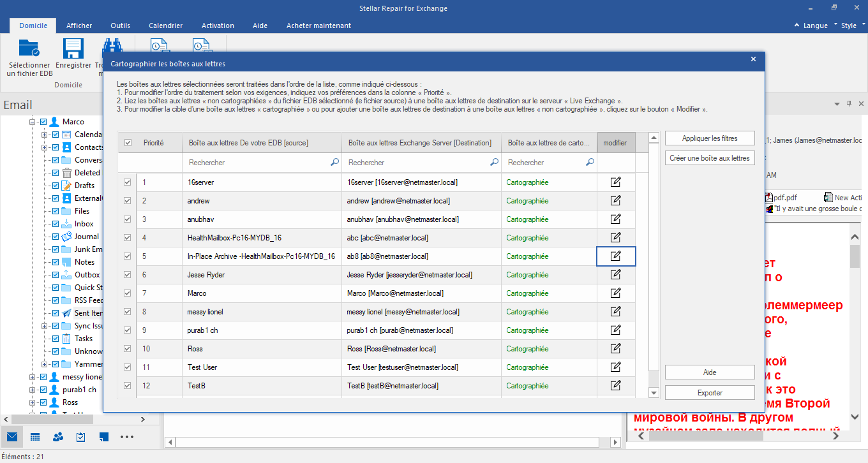Screen dimensions: 868x463
Task: Collapse the Marco mailbox tree node
Action: click(32, 122)
